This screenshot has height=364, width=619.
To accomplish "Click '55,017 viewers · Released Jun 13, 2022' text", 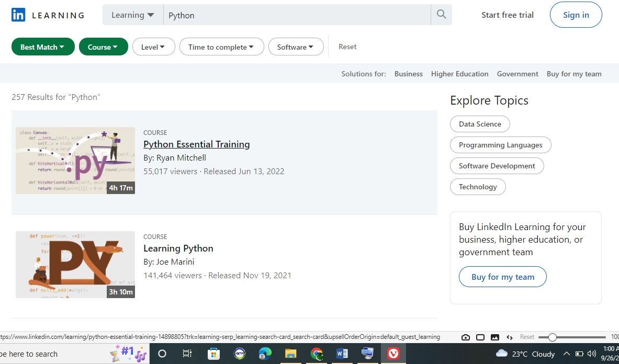I will [213, 172].
